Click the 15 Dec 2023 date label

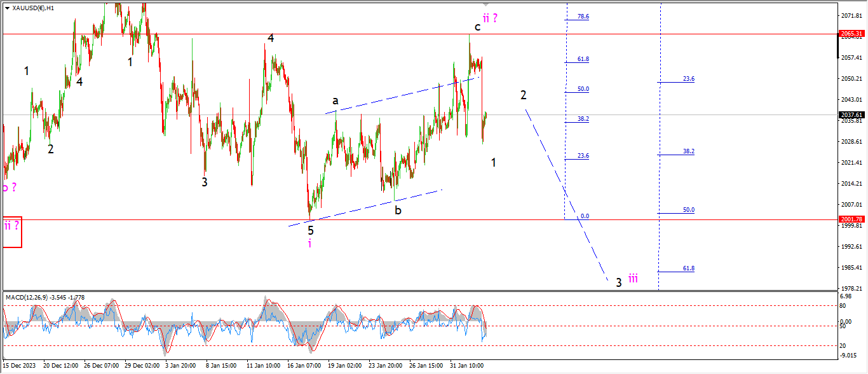point(18,366)
